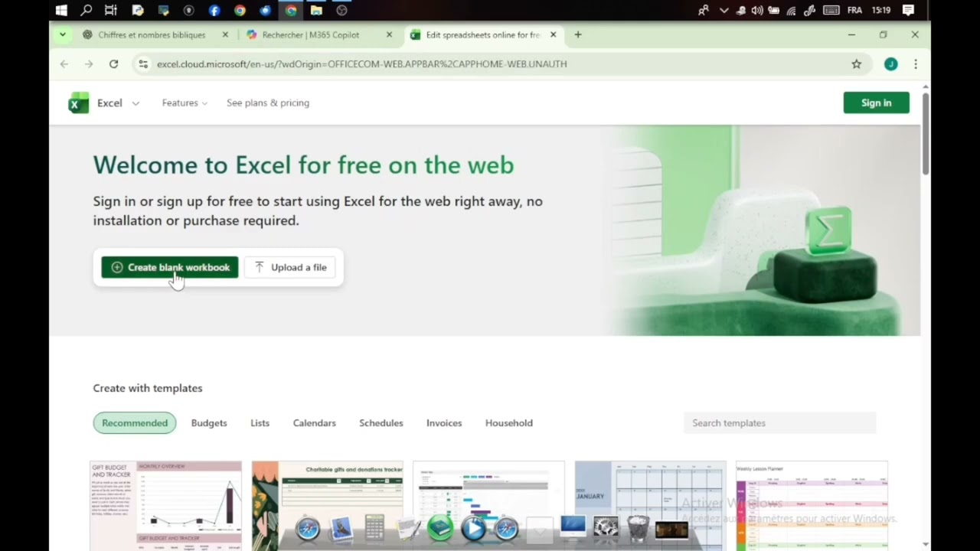
Task: Bookmark this page with star icon
Action: tap(857, 64)
